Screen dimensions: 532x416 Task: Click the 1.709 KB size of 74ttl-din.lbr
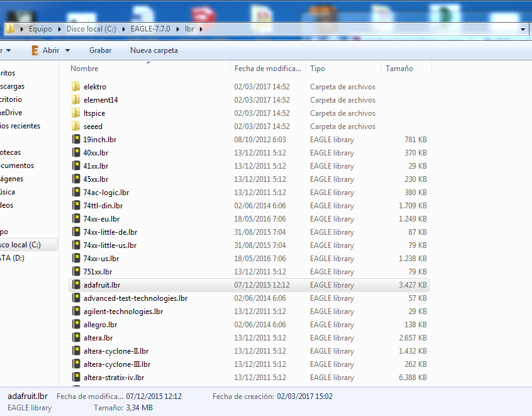click(x=413, y=205)
